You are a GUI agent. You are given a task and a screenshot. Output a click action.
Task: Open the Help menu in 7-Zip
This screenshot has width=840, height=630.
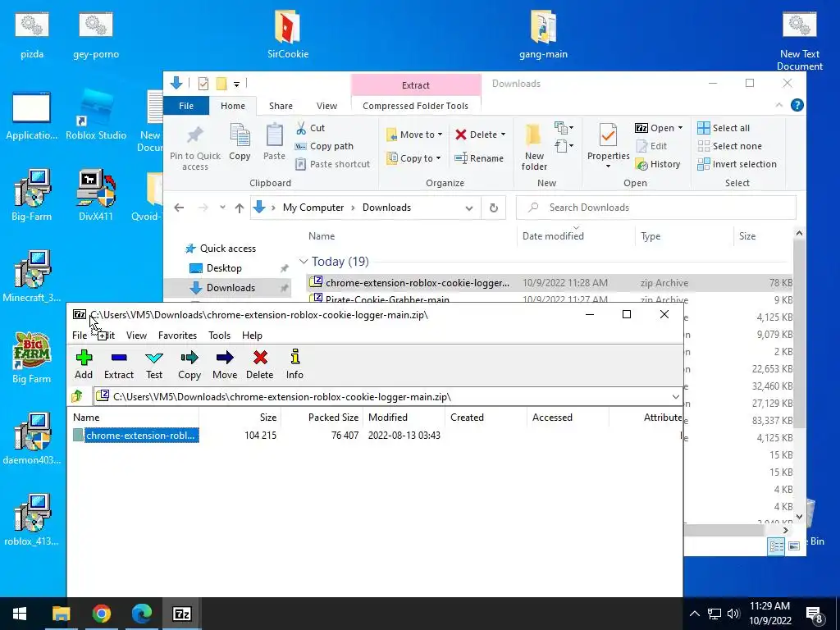point(252,336)
